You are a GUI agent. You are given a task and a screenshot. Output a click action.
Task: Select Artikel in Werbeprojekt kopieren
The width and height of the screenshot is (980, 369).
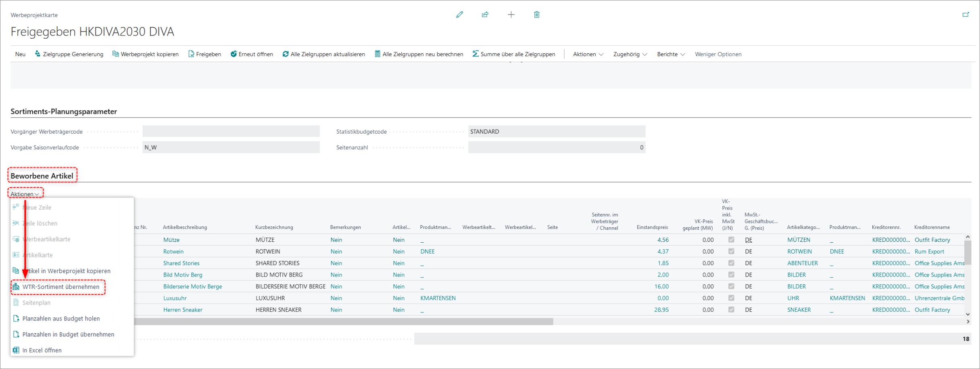click(x=72, y=271)
